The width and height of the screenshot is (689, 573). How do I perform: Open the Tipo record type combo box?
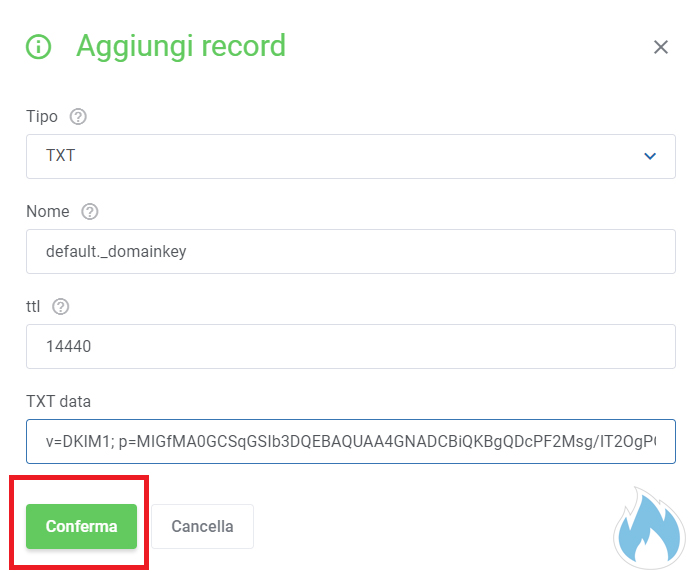pos(350,156)
